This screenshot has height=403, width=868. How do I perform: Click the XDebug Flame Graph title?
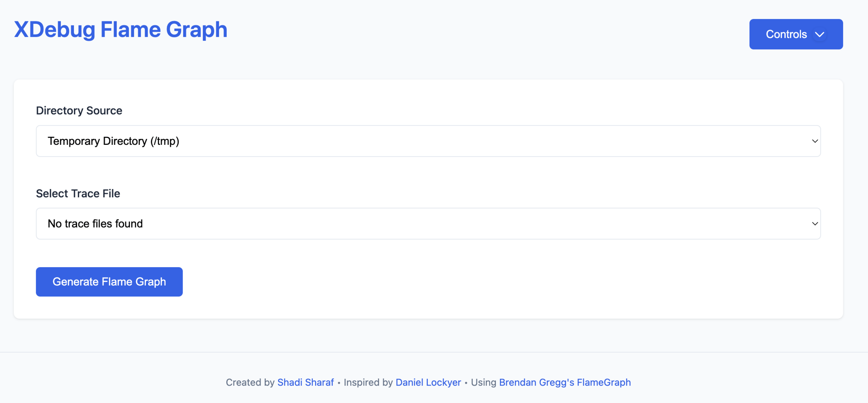(x=120, y=30)
